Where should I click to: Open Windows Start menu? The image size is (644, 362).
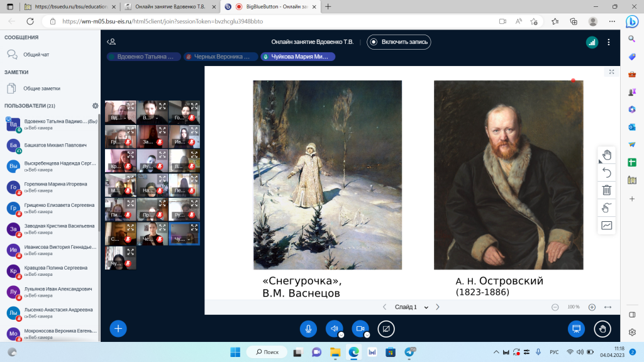235,352
